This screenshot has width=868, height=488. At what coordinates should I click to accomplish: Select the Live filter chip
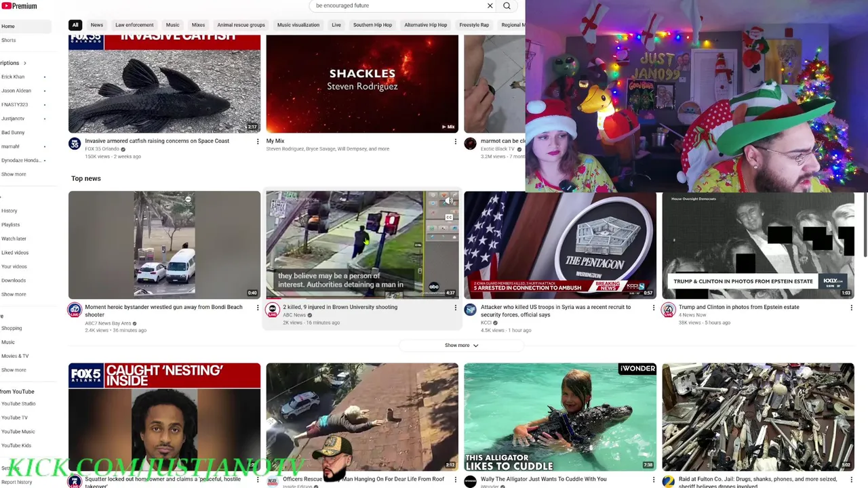(336, 25)
